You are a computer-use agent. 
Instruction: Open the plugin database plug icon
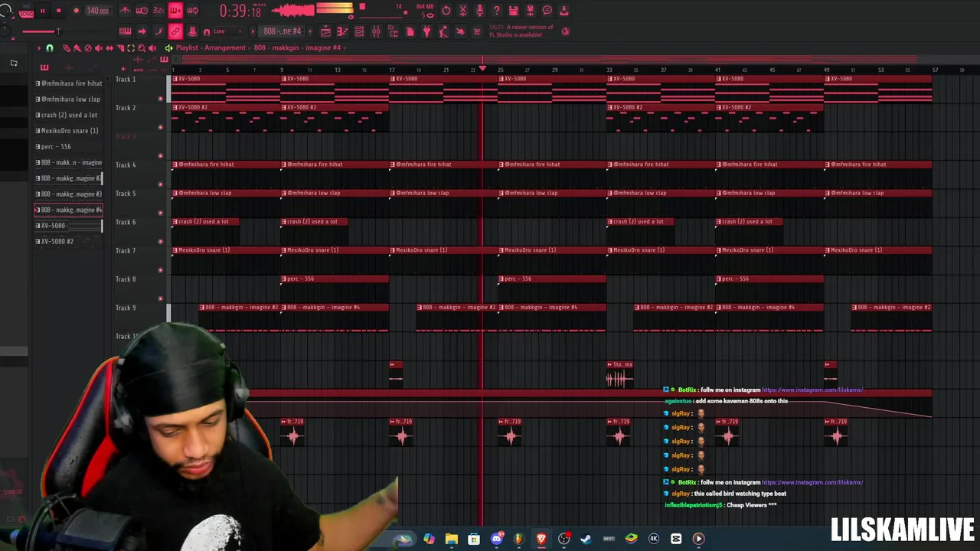point(426,31)
